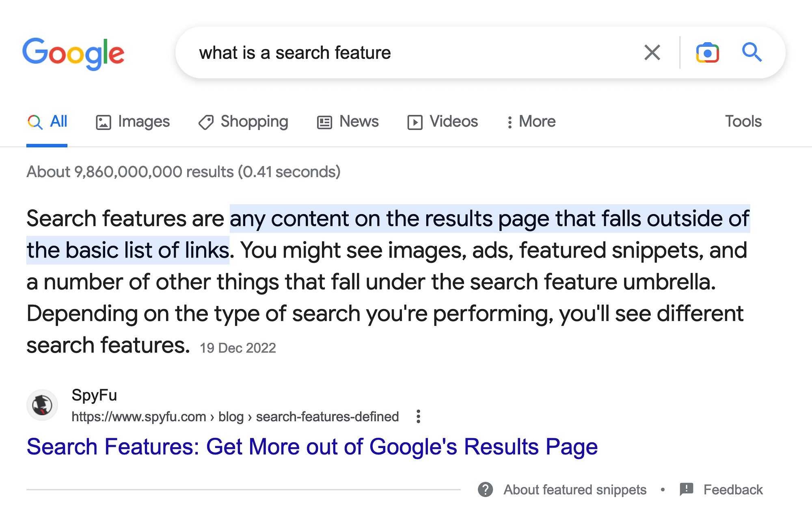Click inside the search query field
812x526 pixels.
(x=406, y=53)
